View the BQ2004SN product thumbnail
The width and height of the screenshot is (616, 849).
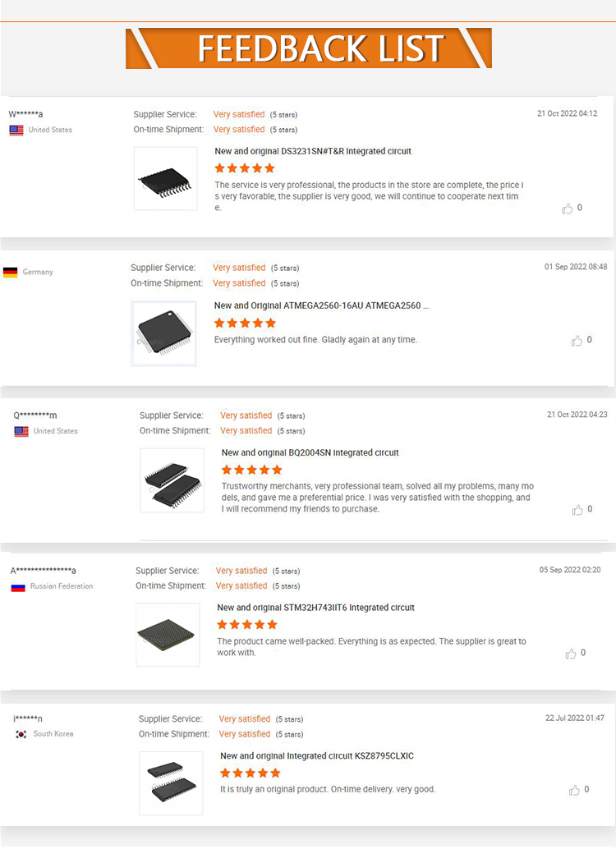(x=172, y=480)
